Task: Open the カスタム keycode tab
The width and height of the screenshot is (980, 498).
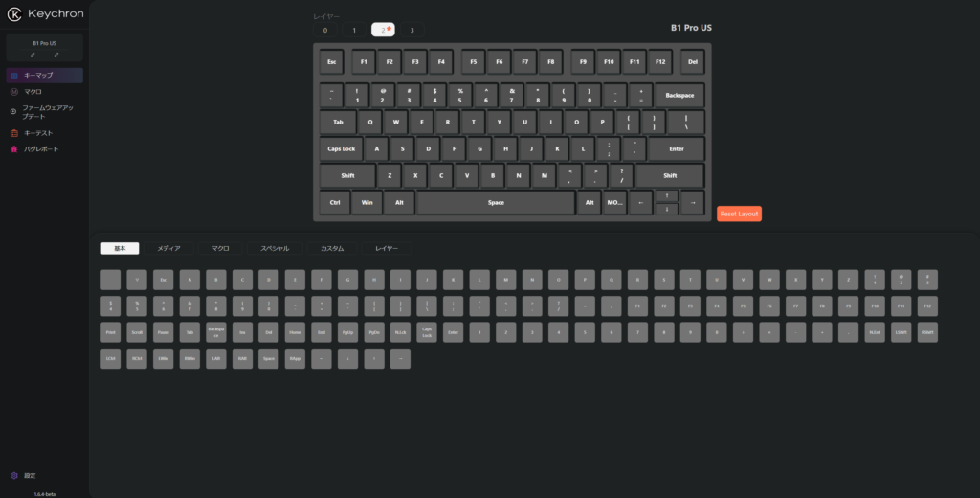Action: coord(332,248)
